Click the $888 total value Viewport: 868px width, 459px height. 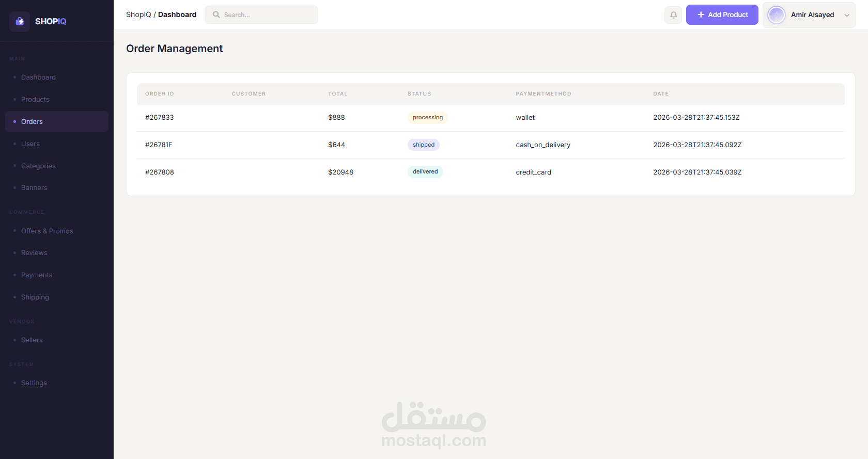(336, 118)
